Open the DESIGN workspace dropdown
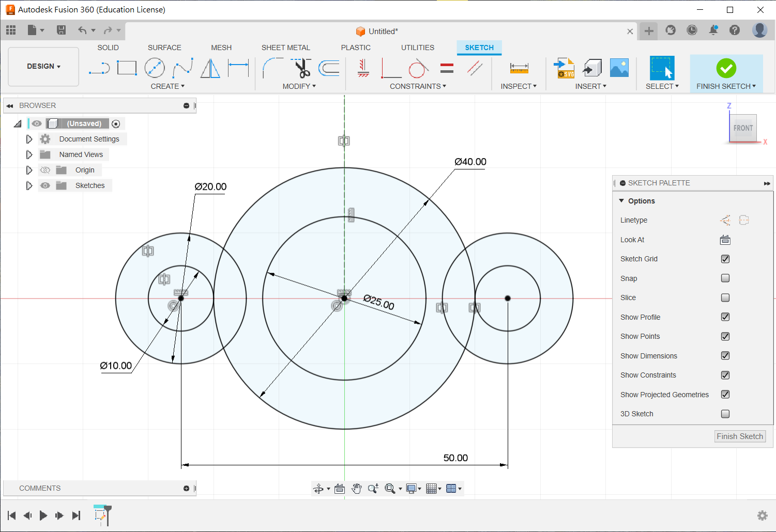The width and height of the screenshot is (776, 532). click(x=44, y=67)
